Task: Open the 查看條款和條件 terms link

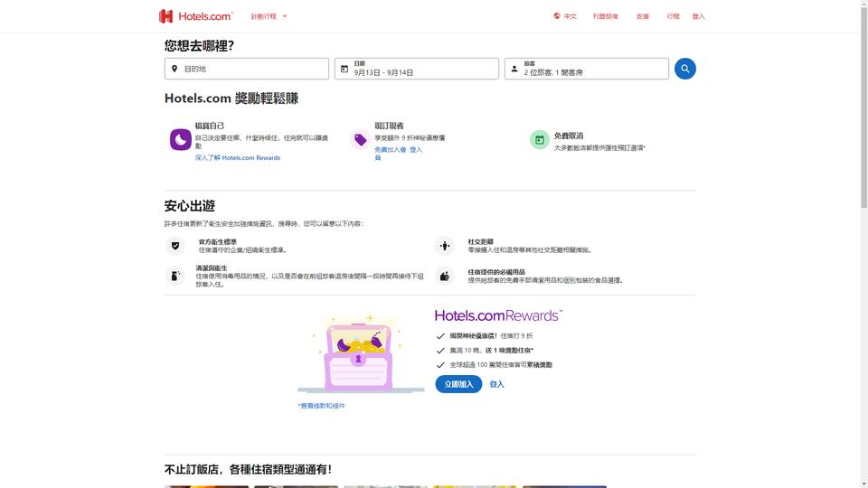Action: coord(321,406)
